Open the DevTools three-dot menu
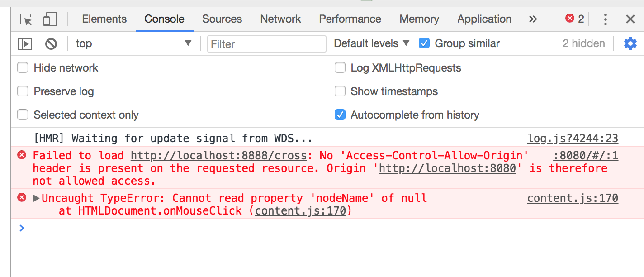Image resolution: width=644 pixels, height=277 pixels. point(605,19)
